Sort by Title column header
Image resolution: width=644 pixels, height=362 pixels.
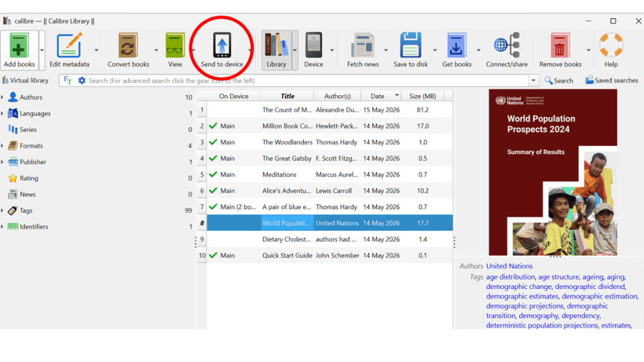[x=287, y=96]
